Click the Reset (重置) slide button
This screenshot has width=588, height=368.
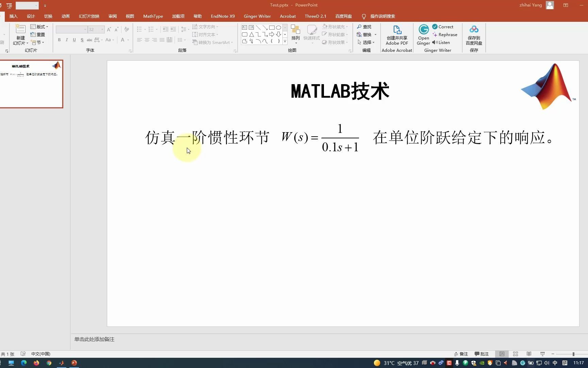point(38,34)
